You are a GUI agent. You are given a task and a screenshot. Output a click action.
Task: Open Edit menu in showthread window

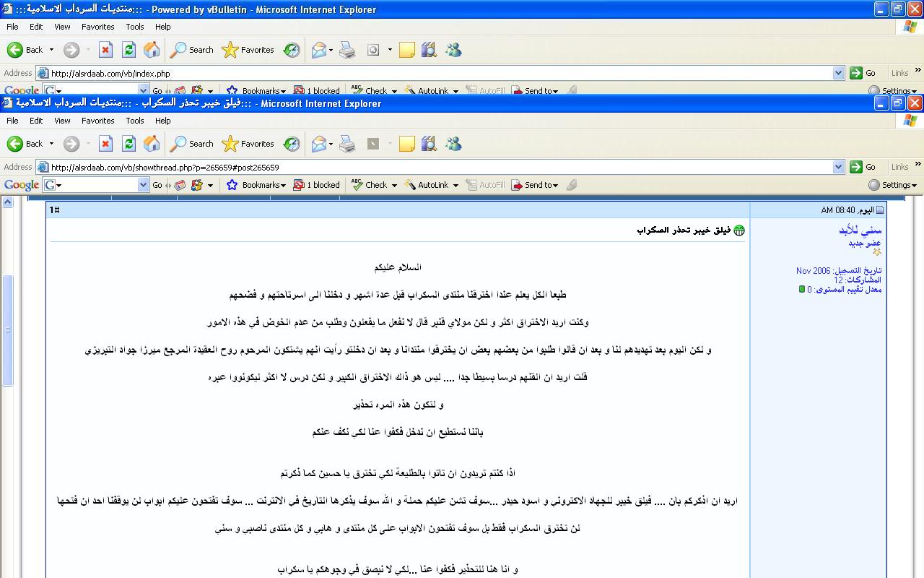pos(36,121)
